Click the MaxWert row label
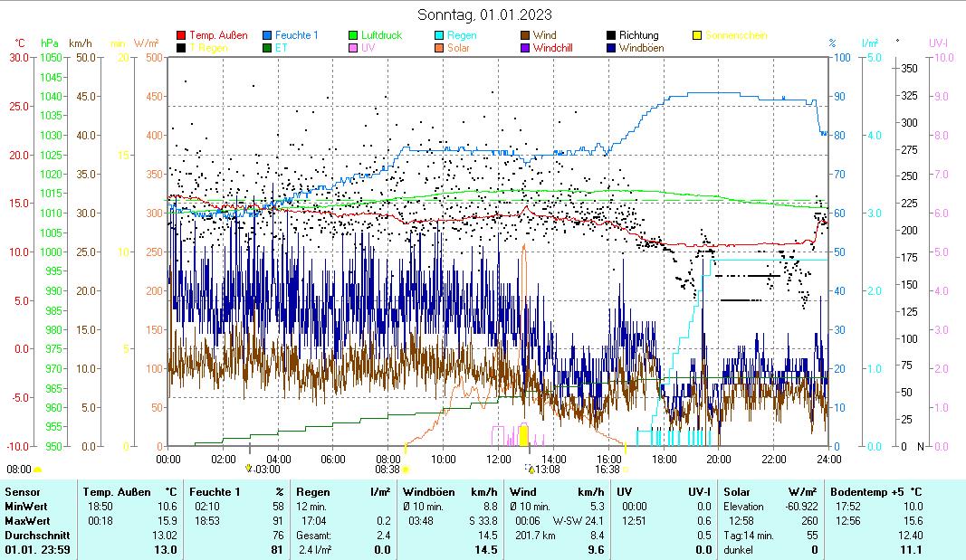 click(x=28, y=520)
